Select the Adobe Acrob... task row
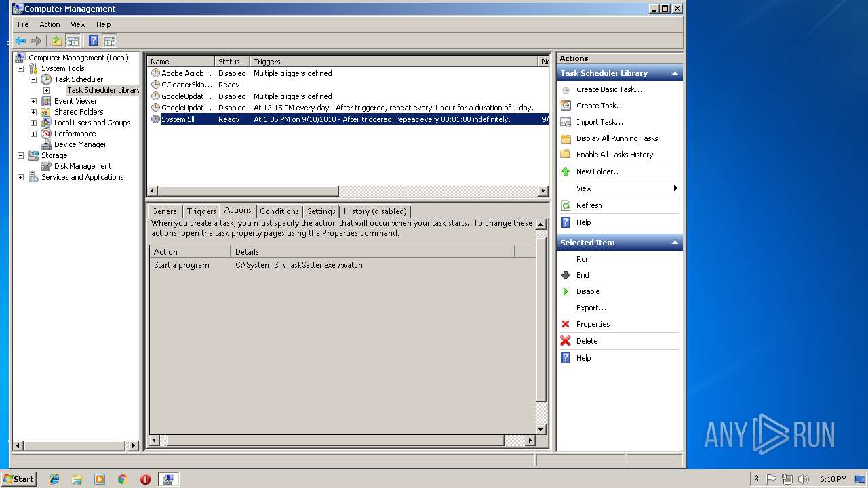868x488 pixels. (348, 73)
